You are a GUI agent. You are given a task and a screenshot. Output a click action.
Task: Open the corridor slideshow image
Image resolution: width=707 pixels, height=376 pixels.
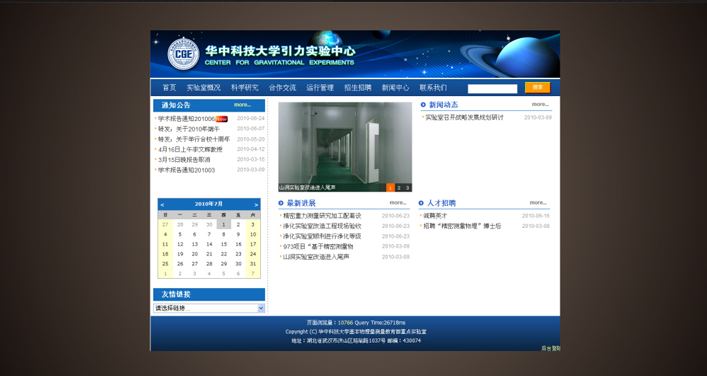pos(345,147)
